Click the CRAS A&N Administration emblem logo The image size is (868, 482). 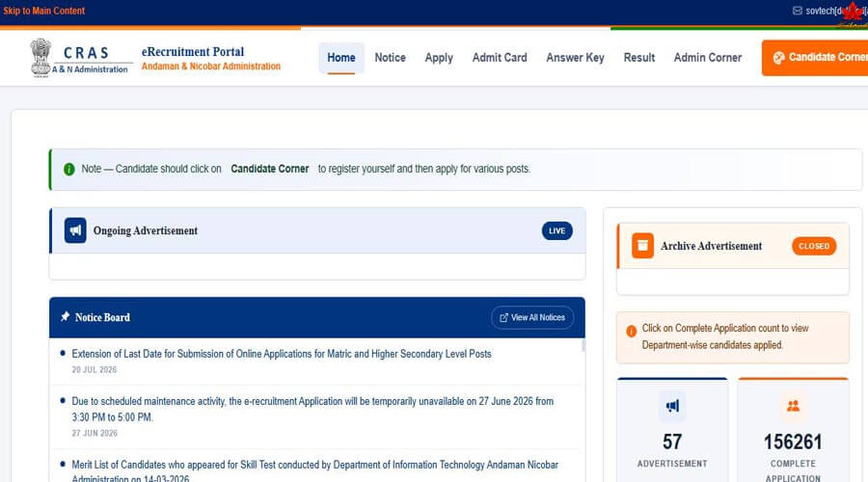[x=41, y=58]
